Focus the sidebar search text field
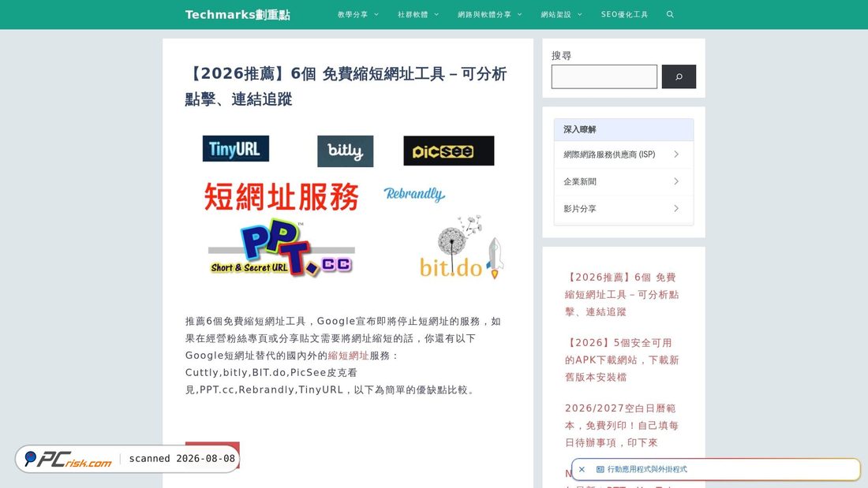 click(x=604, y=76)
